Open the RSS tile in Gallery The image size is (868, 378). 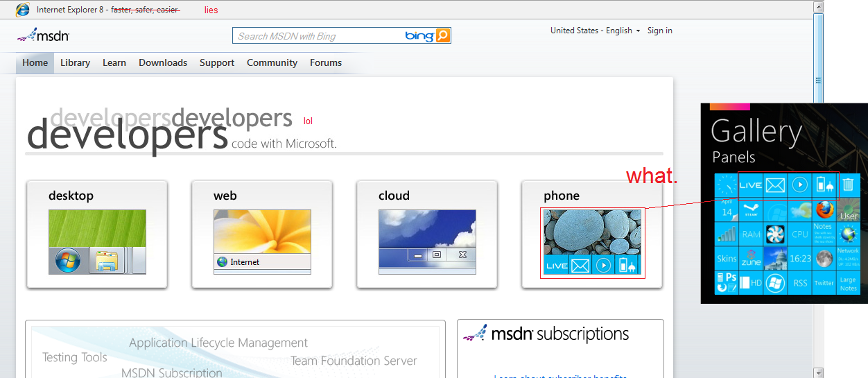(x=799, y=282)
